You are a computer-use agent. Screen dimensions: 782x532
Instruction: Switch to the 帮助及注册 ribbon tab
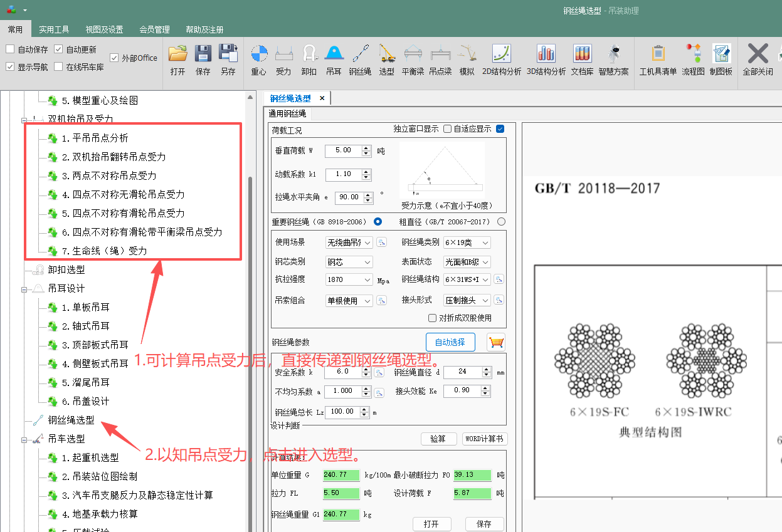coord(204,29)
